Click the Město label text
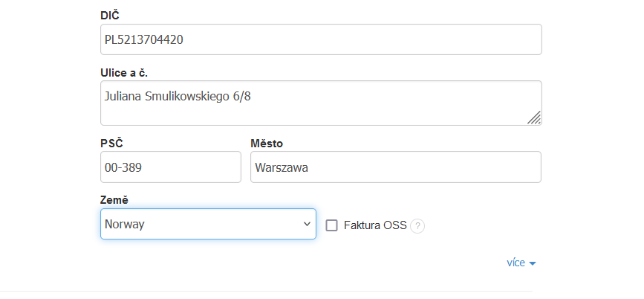Screen dimensions: 644x299 (267, 144)
